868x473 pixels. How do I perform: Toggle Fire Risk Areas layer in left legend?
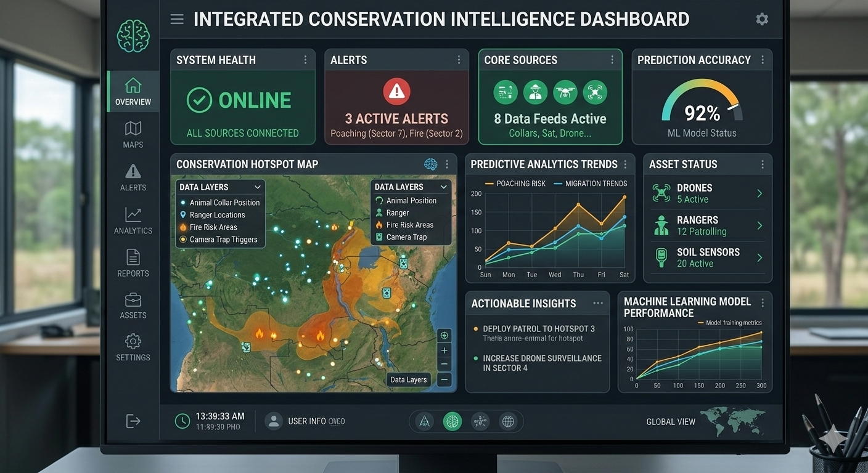pyautogui.click(x=213, y=227)
